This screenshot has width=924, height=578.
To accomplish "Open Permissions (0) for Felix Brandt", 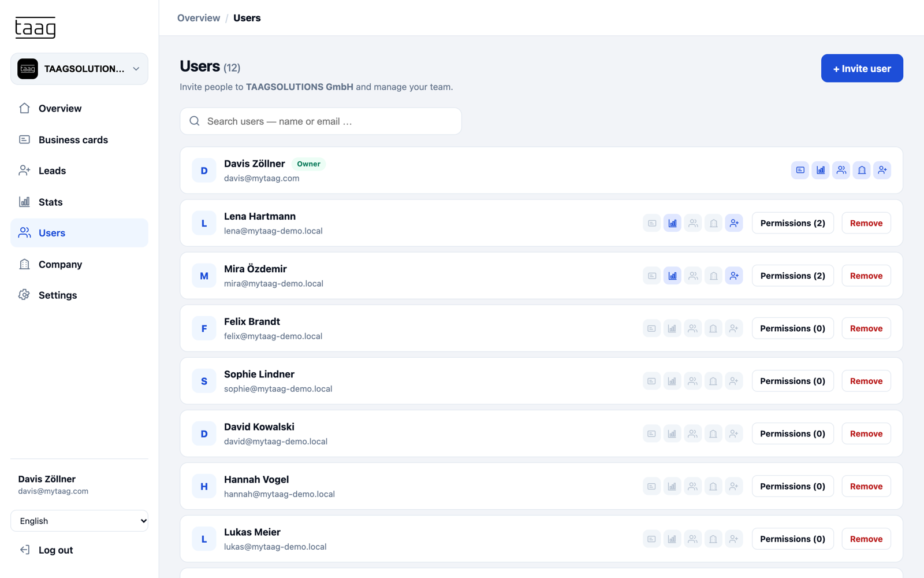I will [x=793, y=328].
